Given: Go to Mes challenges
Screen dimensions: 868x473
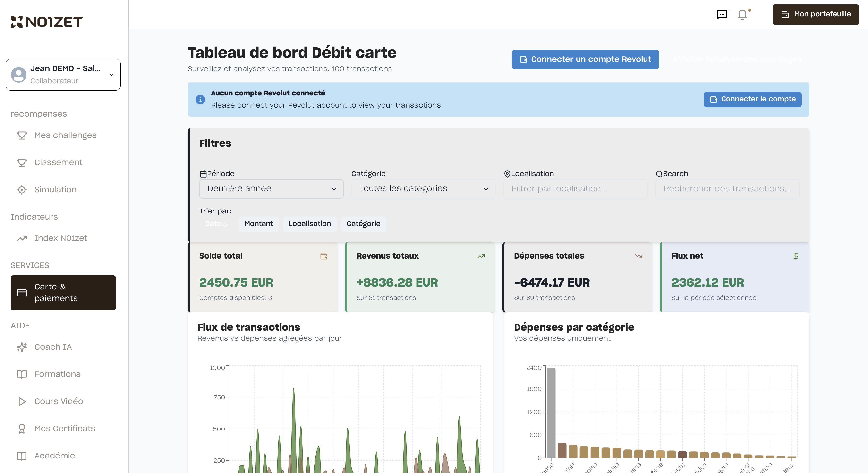Looking at the screenshot, I should [x=63, y=135].
